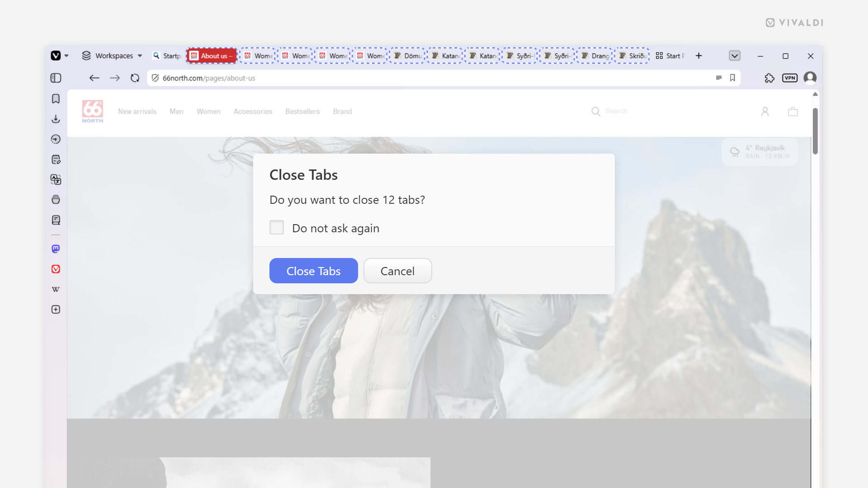Click the VPN button
The image size is (868, 488).
pos(790,78)
